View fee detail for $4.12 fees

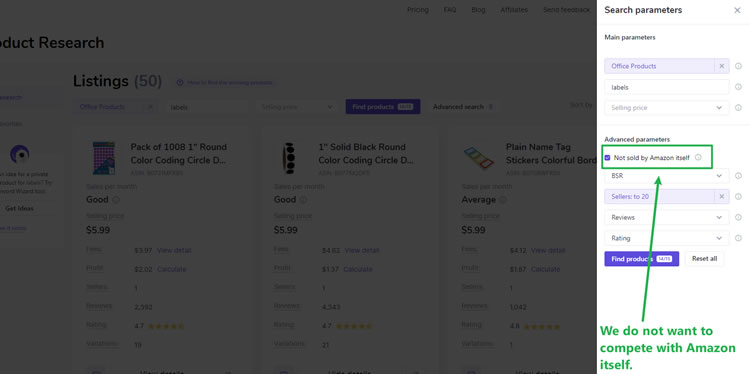click(x=548, y=250)
